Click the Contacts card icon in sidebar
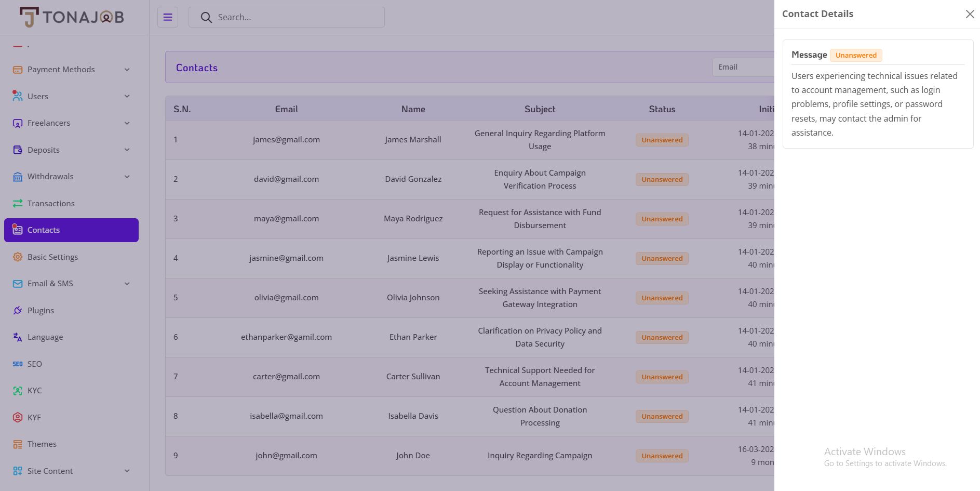This screenshot has width=980, height=491. point(18,230)
